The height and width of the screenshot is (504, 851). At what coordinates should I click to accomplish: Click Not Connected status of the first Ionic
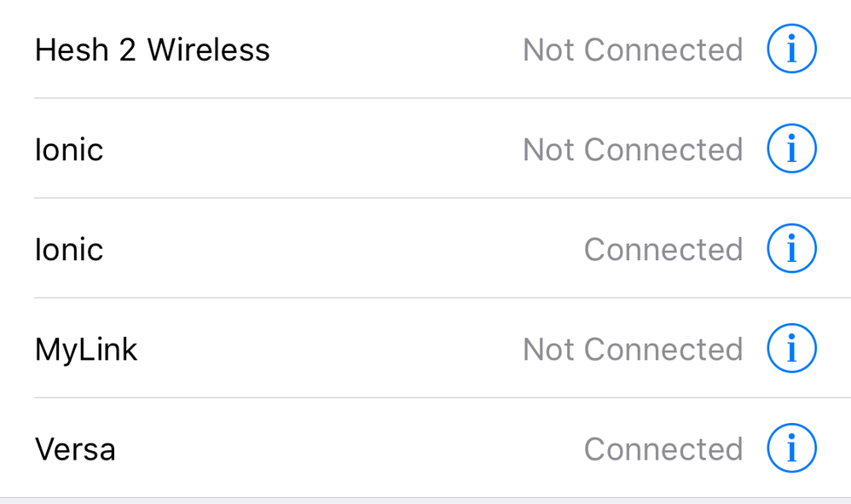pos(632,149)
